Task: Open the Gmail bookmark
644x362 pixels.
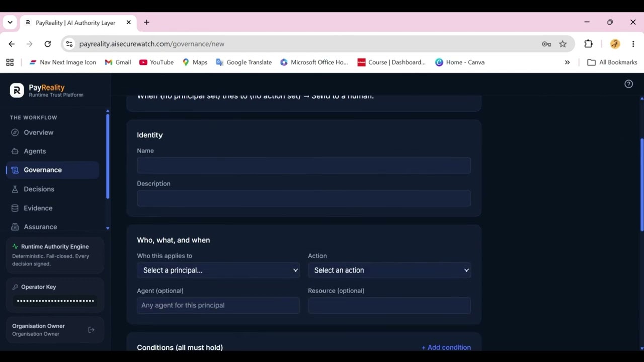Action: click(118, 62)
